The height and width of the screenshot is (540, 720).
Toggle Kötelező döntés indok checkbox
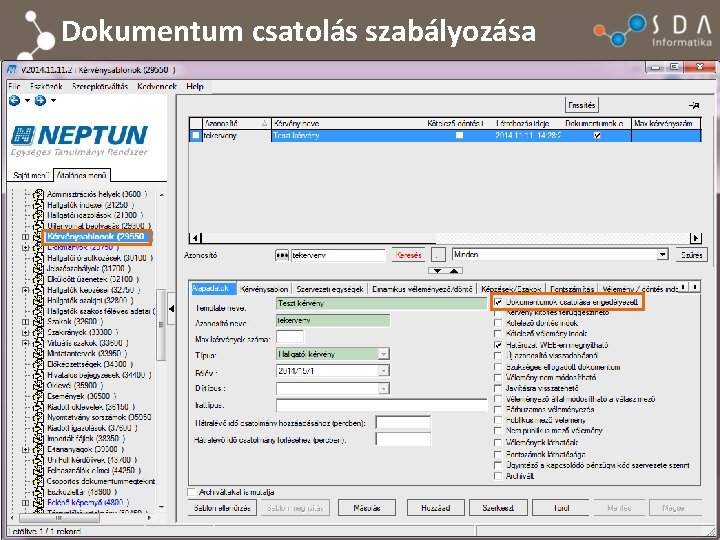coord(498,323)
